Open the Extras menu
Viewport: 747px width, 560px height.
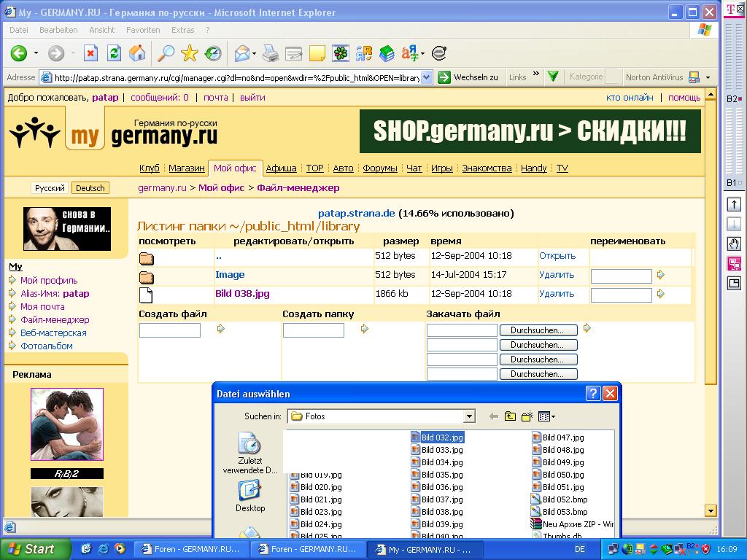182,30
